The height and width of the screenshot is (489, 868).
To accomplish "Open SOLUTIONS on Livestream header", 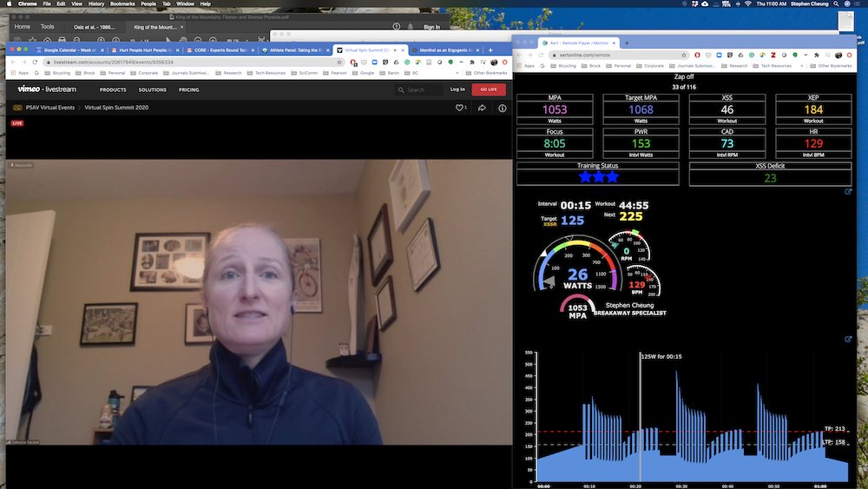I will click(x=152, y=89).
